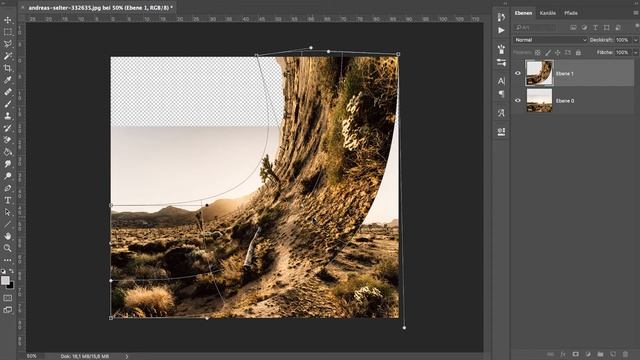The width and height of the screenshot is (640, 360).
Task: Select the Type tool
Action: pyautogui.click(x=8, y=200)
